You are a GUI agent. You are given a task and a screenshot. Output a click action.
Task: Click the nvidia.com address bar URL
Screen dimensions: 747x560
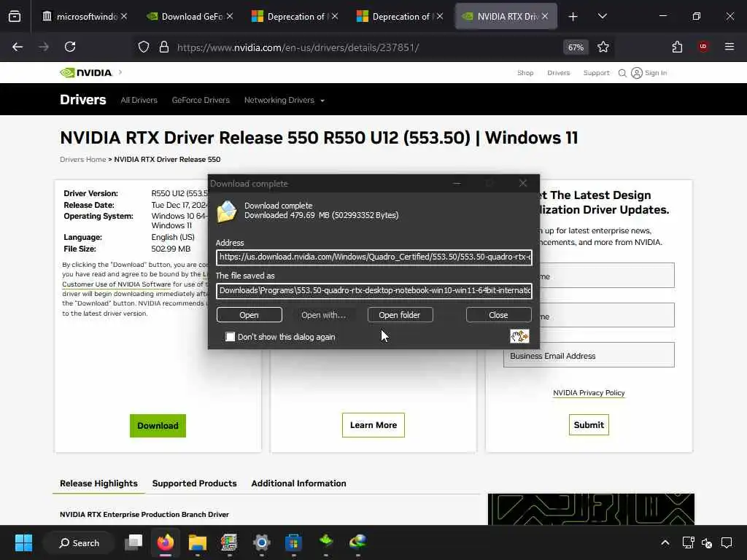298,47
